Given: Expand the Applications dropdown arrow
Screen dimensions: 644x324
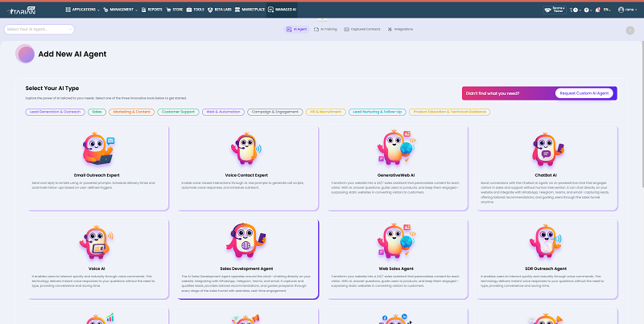Looking at the screenshot, I should pos(98,10).
